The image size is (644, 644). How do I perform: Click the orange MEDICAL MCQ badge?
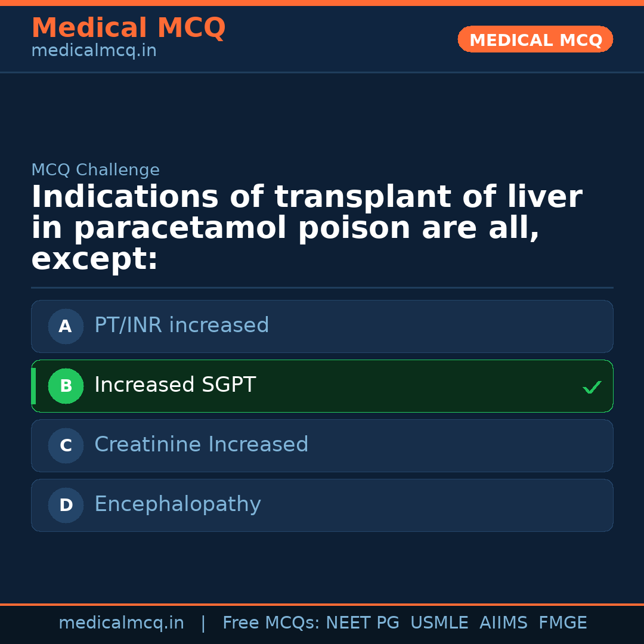[x=535, y=39]
